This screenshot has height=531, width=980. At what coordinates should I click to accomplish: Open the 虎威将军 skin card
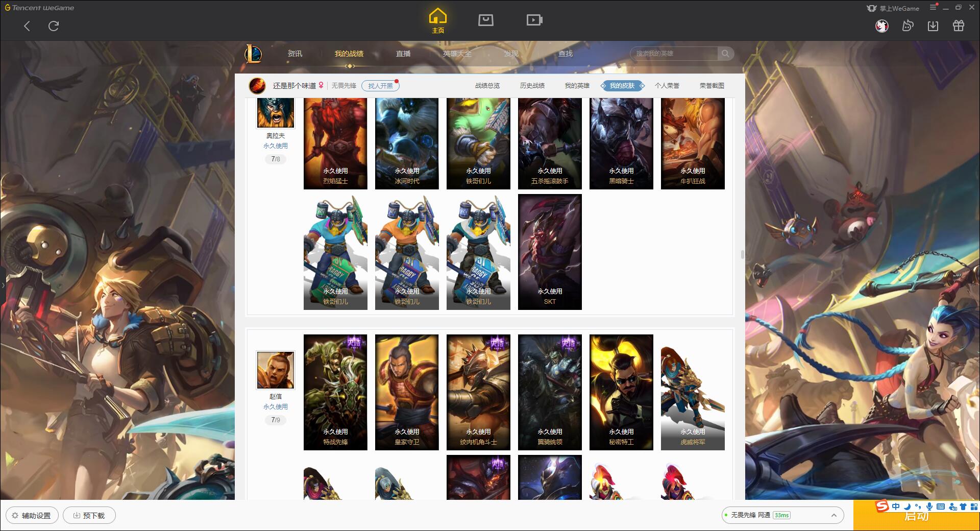tap(693, 392)
